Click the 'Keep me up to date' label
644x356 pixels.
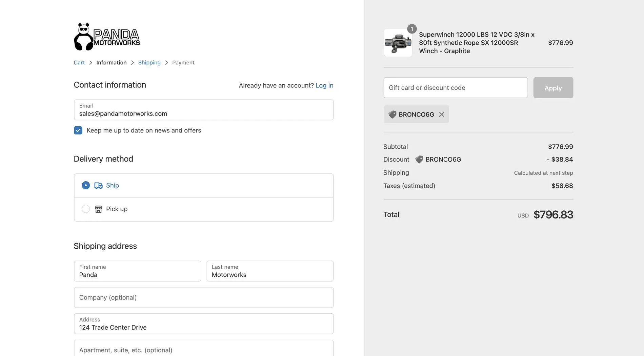[144, 130]
